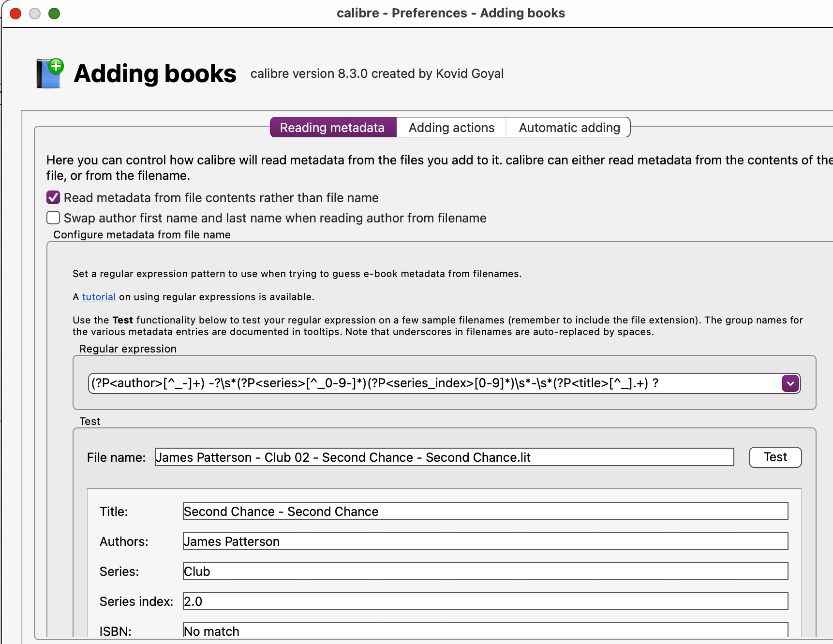The image size is (833, 644).
Task: Toggle Read metadata from file contents checkbox
Action: pos(53,198)
